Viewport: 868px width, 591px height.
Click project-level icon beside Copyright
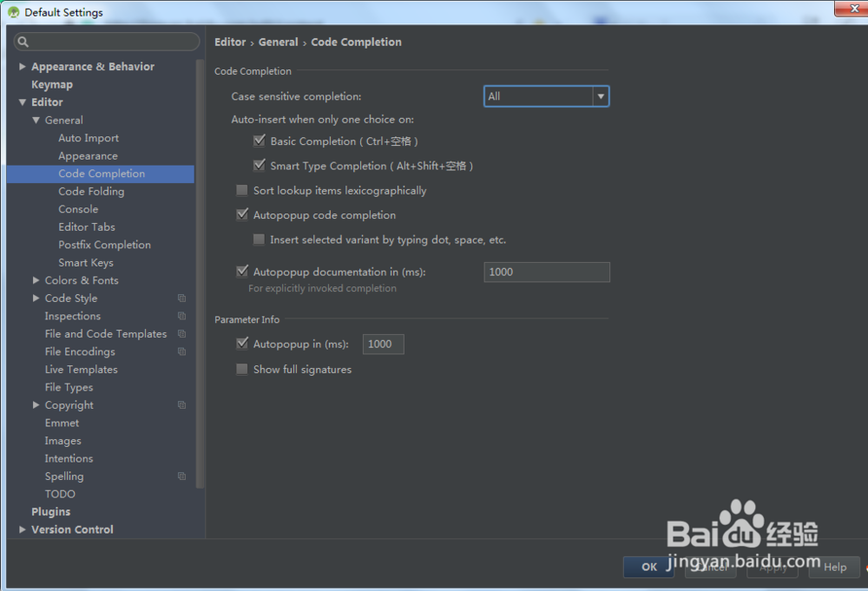coord(181,405)
